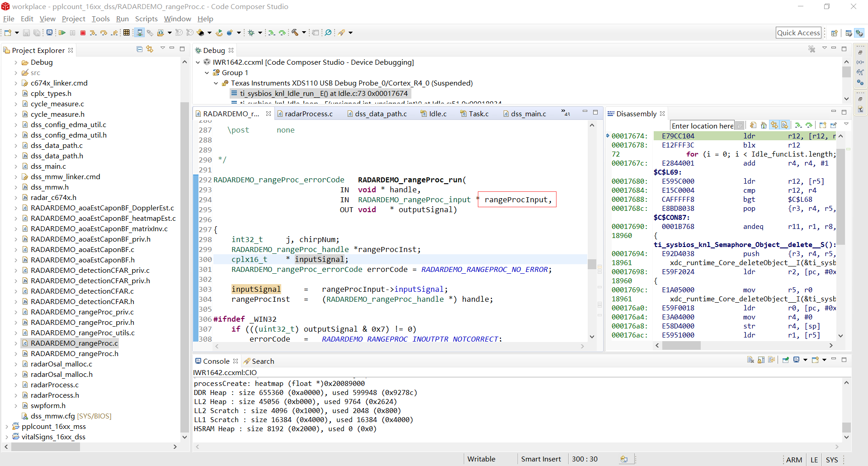Click the Resume (green play) toolbar button
The image size is (868, 466).
click(62, 33)
